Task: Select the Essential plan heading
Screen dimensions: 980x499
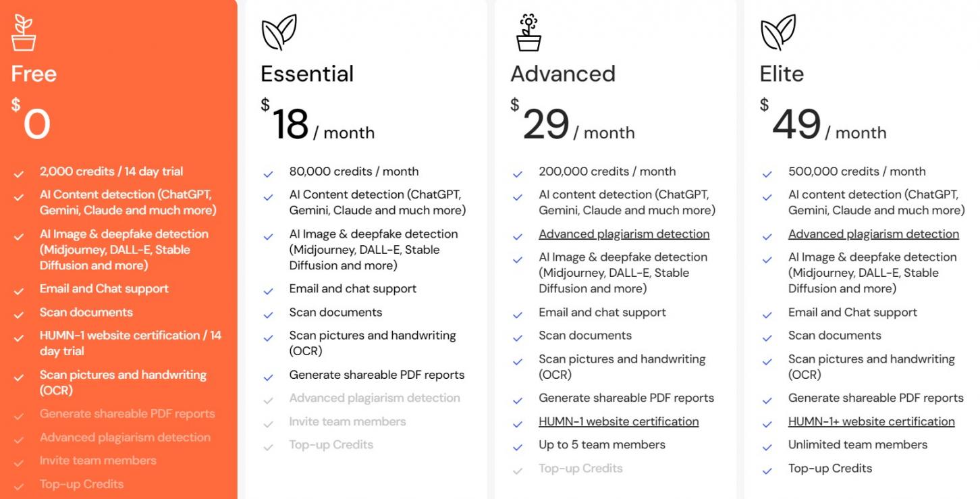Action: (307, 74)
